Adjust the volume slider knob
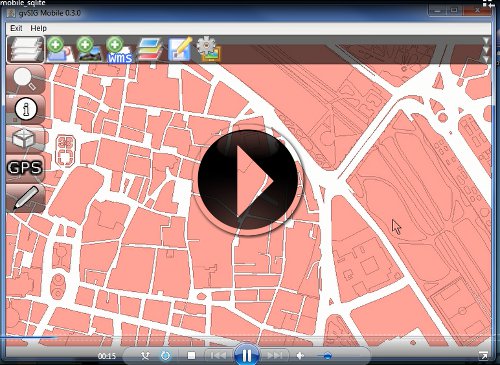This screenshot has height=365, width=500. (327, 356)
